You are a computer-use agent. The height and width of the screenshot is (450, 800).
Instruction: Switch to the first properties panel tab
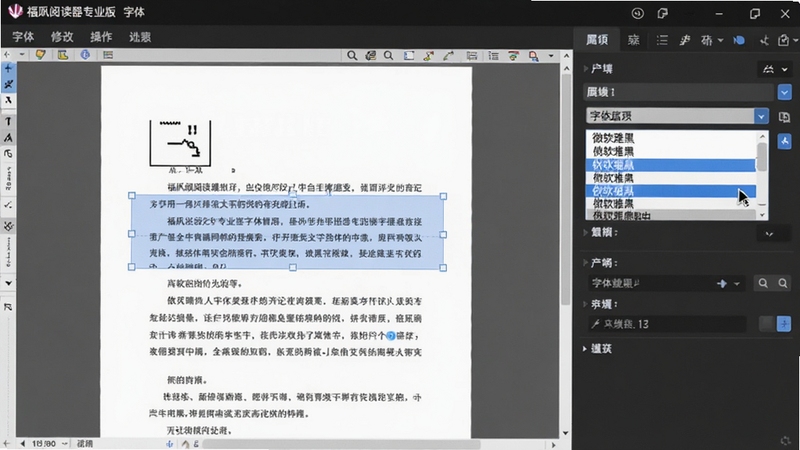[596, 40]
